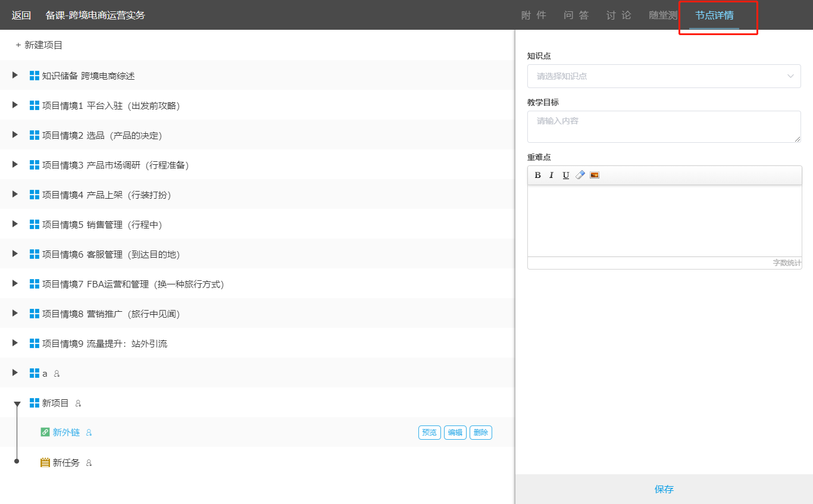Image resolution: width=813 pixels, height=504 pixels.
Task: Click the user icon next to 新任务
Action: coord(89,463)
